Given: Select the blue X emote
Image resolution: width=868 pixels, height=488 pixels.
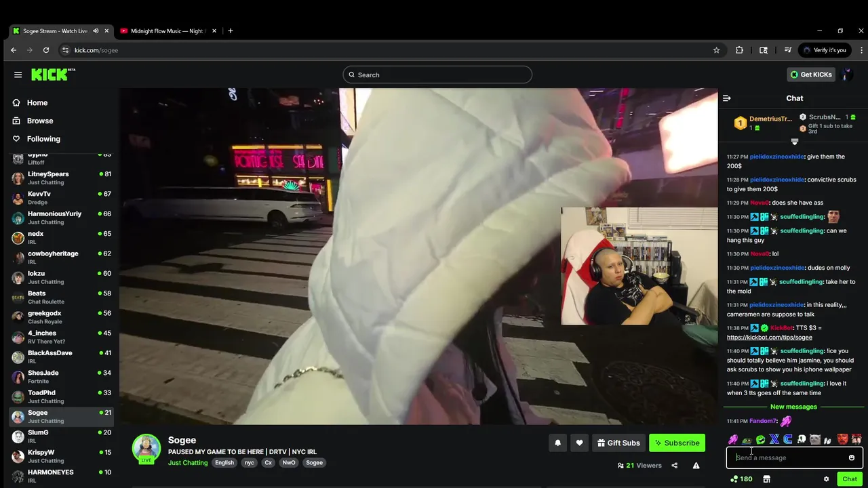Looking at the screenshot, I should (774, 439).
